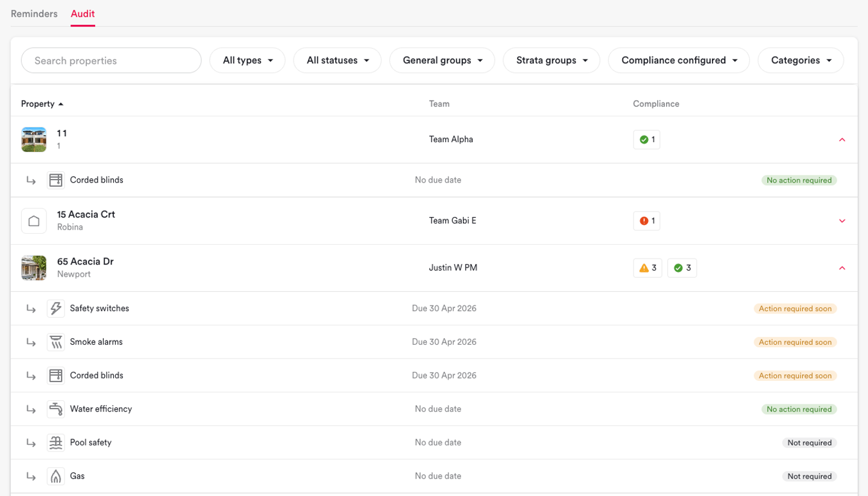Screen dimensions: 868x496
Task: Click the sub-item arrow beside Smoke alarms
Action: click(31, 342)
